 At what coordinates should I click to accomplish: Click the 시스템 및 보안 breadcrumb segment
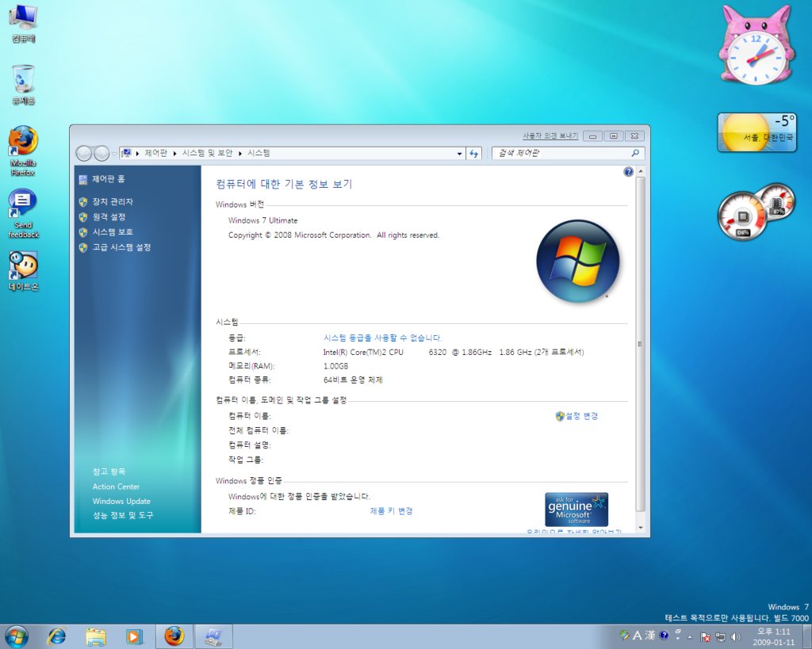207,153
